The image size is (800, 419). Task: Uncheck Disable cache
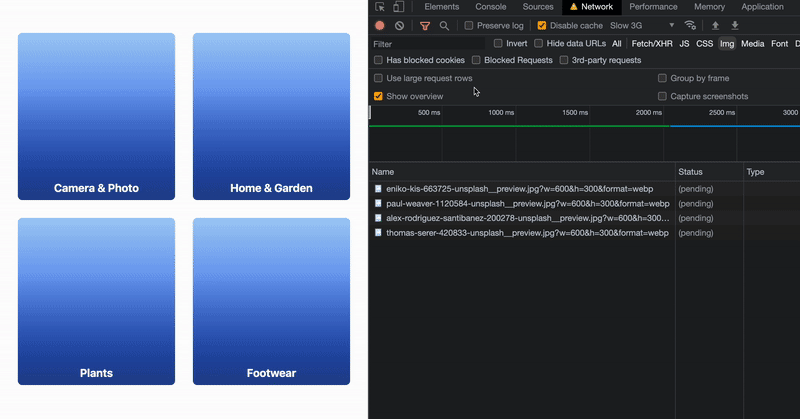coord(542,26)
